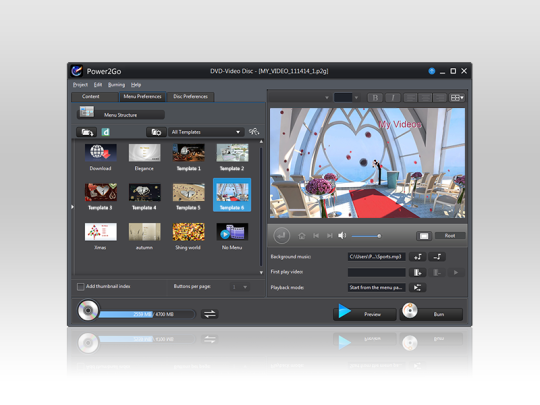Click the home icon in preview controls
The height and width of the screenshot is (405, 540).
tap(302, 236)
